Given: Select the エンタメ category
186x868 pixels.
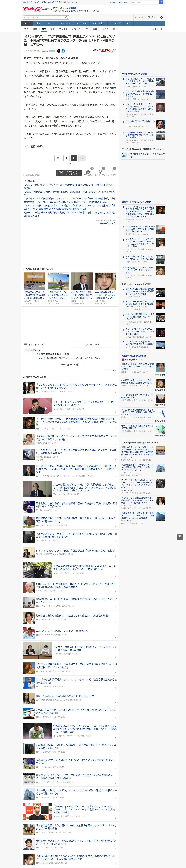Looking at the screenshot, I should (x=63, y=29).
